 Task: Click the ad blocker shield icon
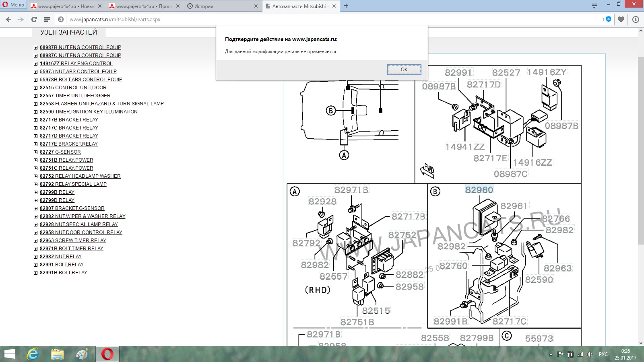point(608,19)
